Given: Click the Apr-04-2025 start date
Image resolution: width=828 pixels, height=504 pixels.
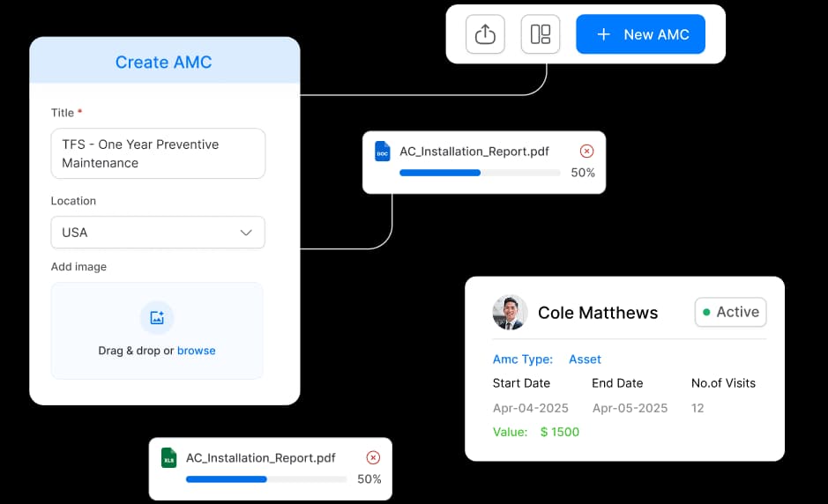Looking at the screenshot, I should [x=530, y=408].
